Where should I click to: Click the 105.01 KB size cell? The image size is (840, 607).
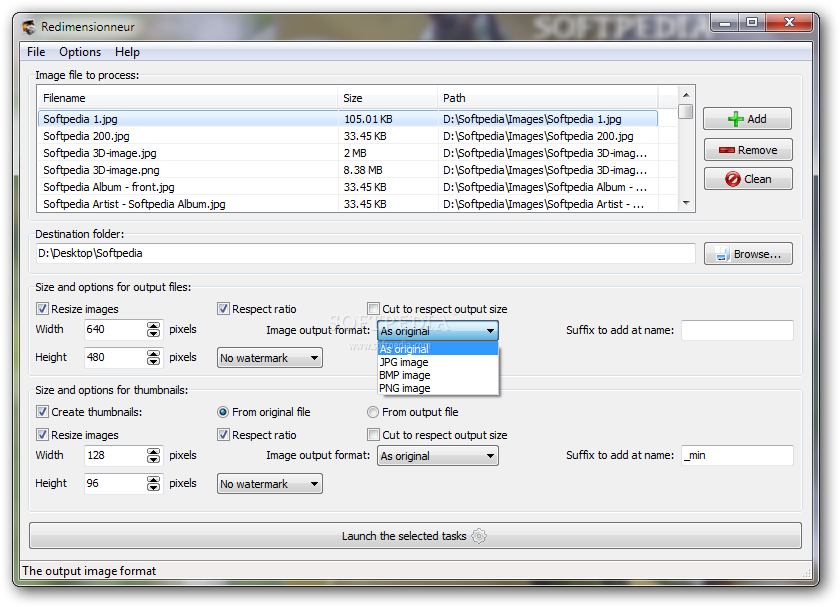click(368, 119)
